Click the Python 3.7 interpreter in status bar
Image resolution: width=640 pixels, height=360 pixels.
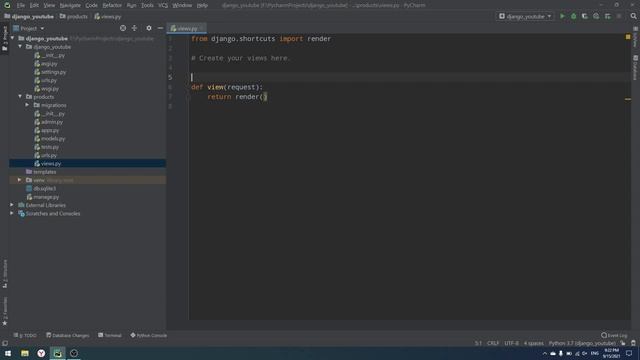(x=582, y=343)
